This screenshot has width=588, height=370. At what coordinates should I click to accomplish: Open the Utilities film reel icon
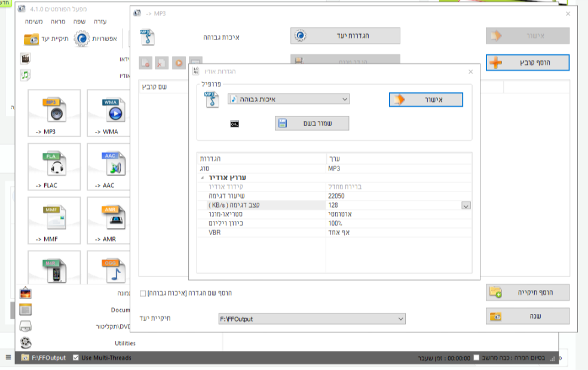(x=26, y=343)
